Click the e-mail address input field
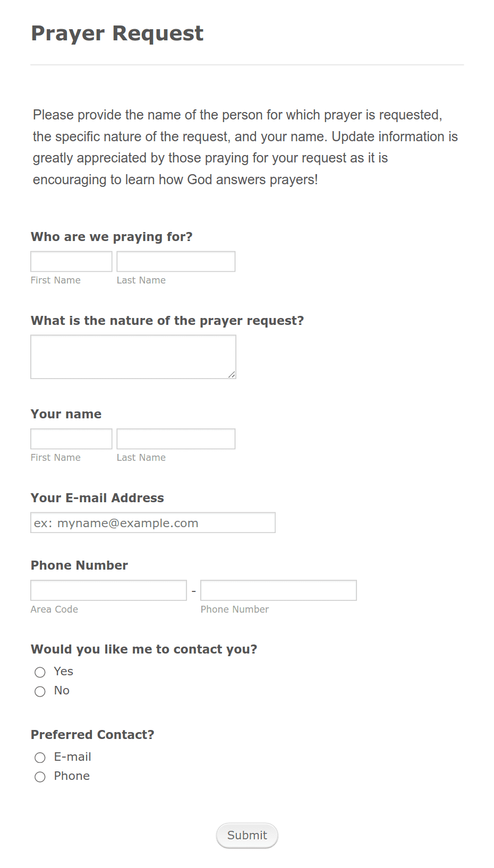 click(152, 522)
